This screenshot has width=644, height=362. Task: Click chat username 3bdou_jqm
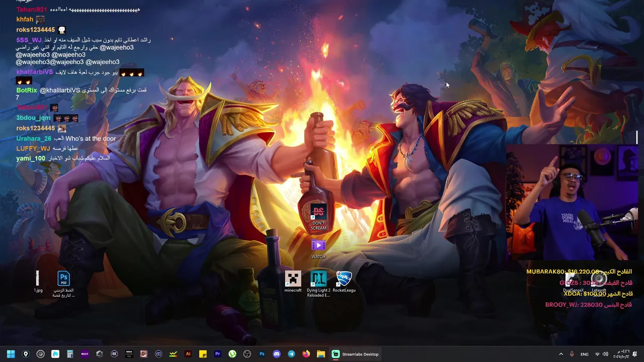[x=33, y=118]
